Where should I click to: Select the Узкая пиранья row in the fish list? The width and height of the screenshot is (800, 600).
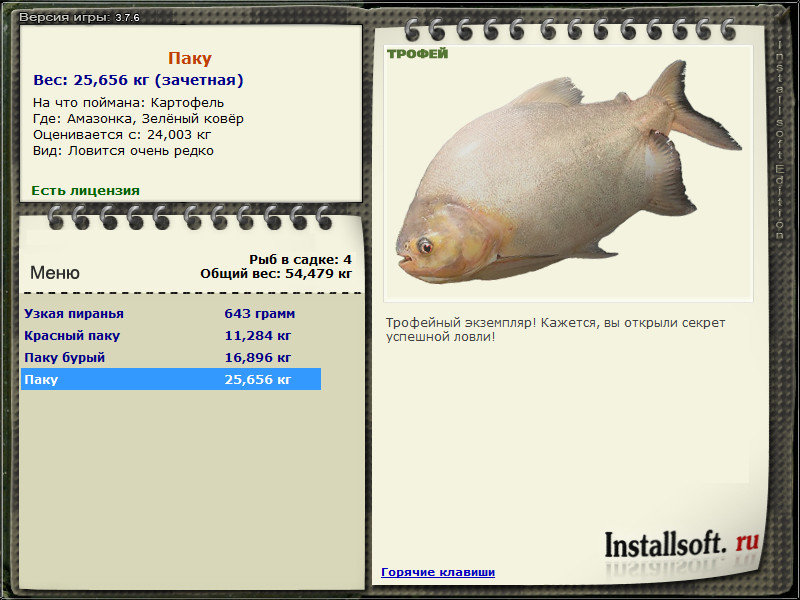point(171,313)
